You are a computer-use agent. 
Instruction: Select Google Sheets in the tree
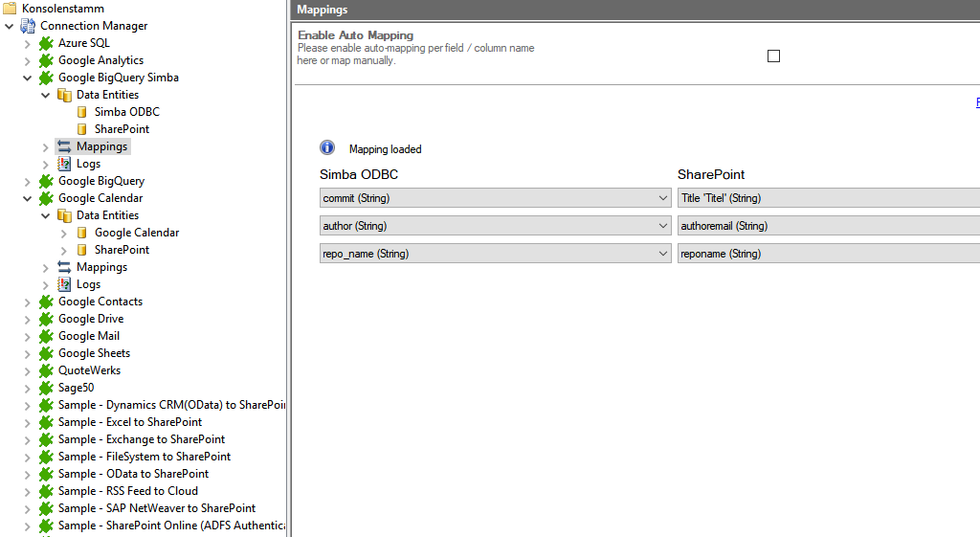(94, 353)
